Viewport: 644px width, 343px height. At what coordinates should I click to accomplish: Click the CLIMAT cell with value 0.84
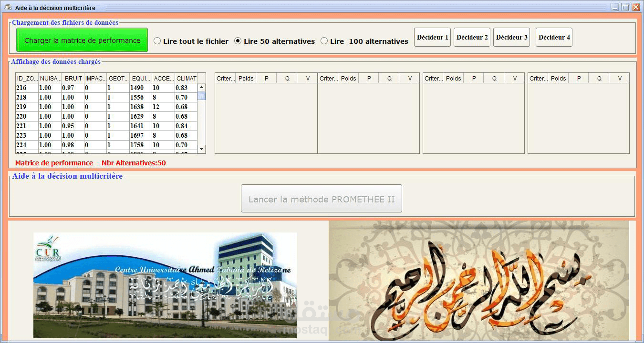(186, 126)
